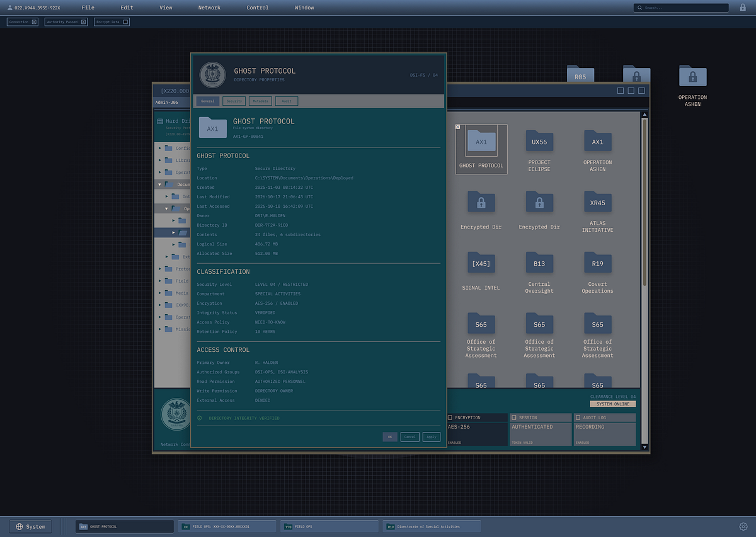Image resolution: width=756 pixels, height=537 pixels.
Task: Collapse the Docum tree folder
Action: point(160,184)
